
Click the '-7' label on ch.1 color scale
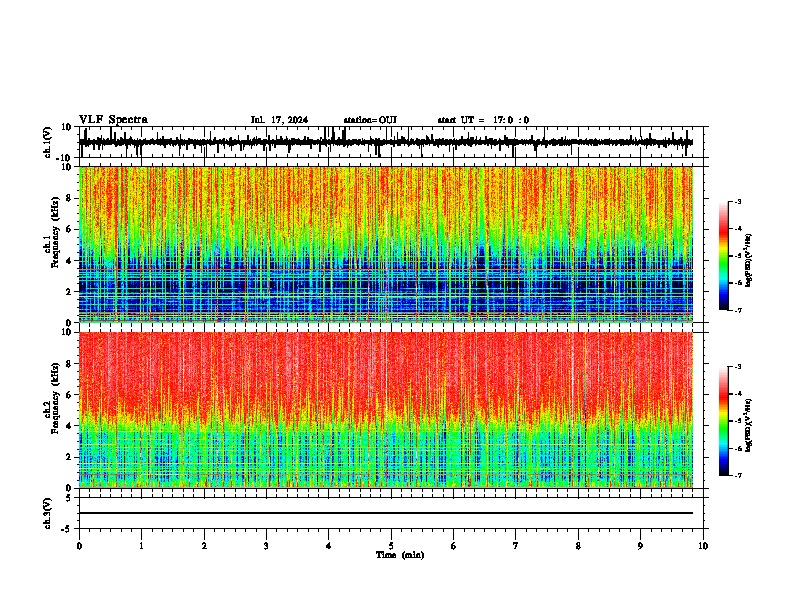click(738, 310)
